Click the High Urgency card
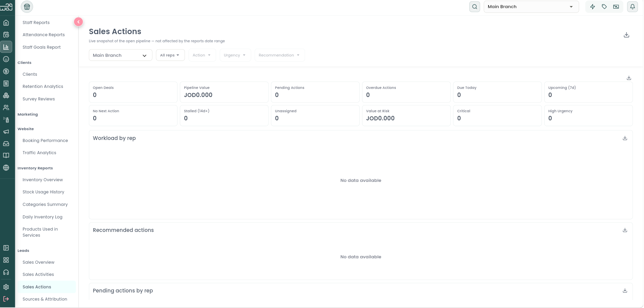This screenshot has height=308, width=644. pyautogui.click(x=589, y=115)
